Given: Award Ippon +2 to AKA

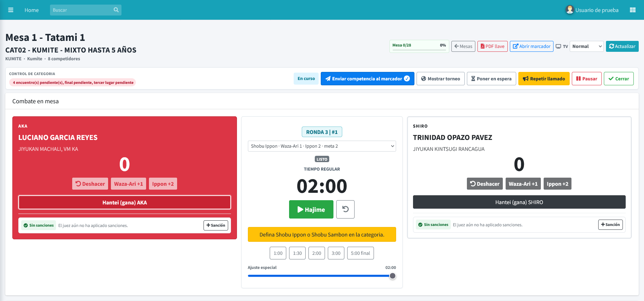Looking at the screenshot, I should 163,184.
